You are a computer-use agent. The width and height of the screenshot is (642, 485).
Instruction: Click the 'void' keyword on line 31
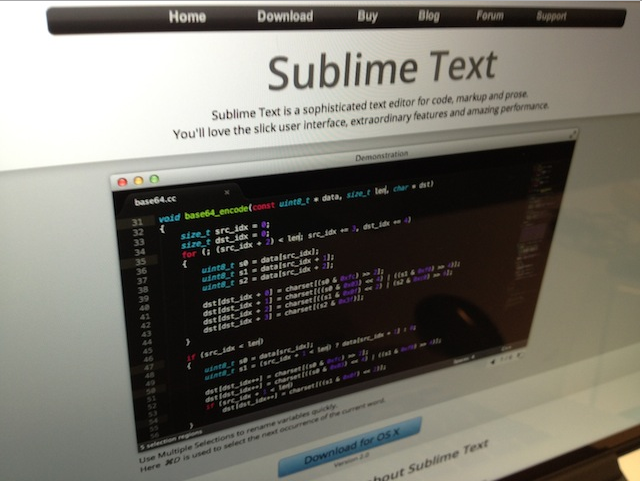[x=169, y=217]
